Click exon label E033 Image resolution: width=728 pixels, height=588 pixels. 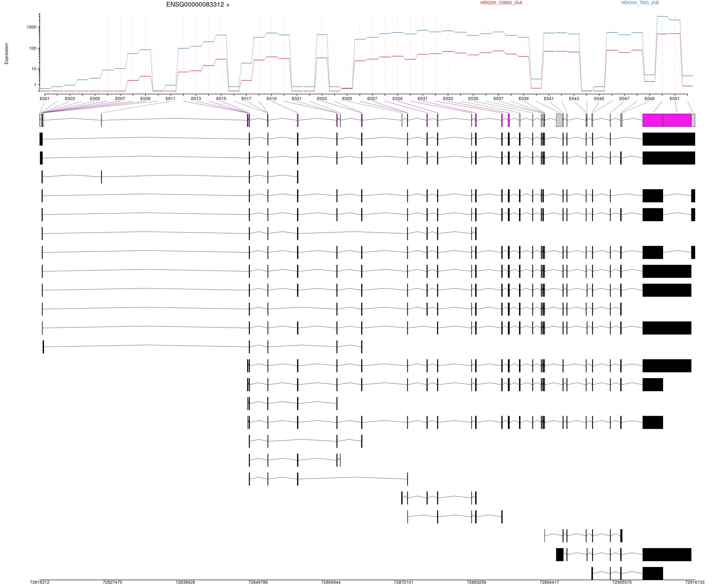[448, 99]
